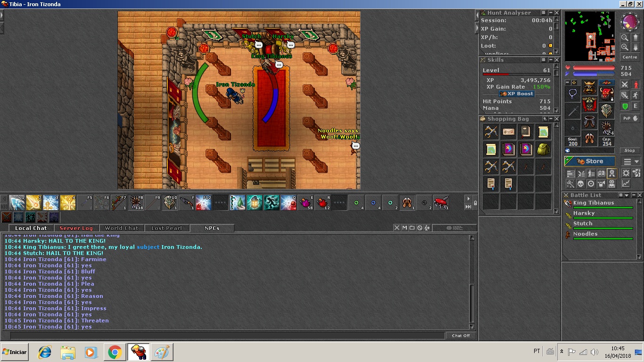Use the golden ankh spell on hotkey 4

(x=68, y=203)
